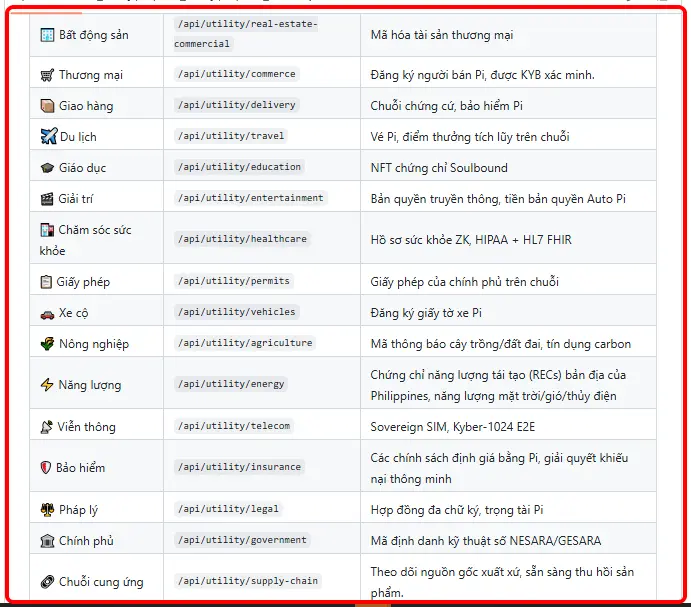Click the description 'Vé Pi, điểm thưởng tích lũy trên chuỗi'
The width and height of the screenshot is (691, 607).
[470, 137]
